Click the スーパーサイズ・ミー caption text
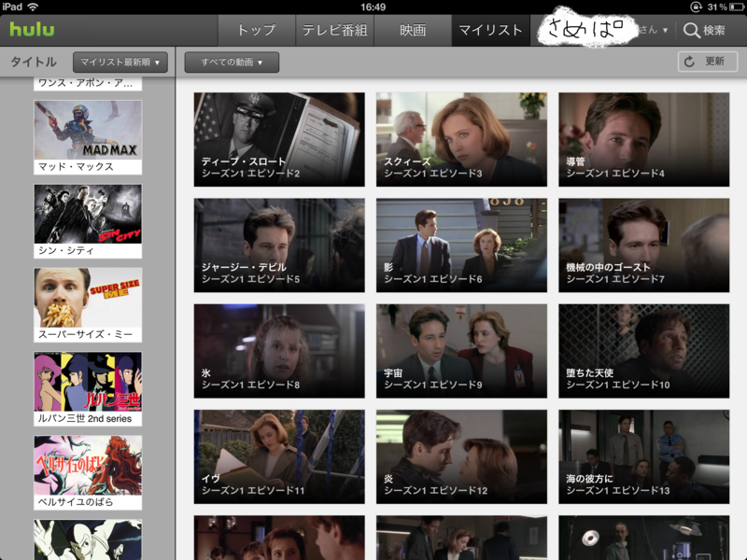Viewport: 747px width, 560px height. [85, 334]
